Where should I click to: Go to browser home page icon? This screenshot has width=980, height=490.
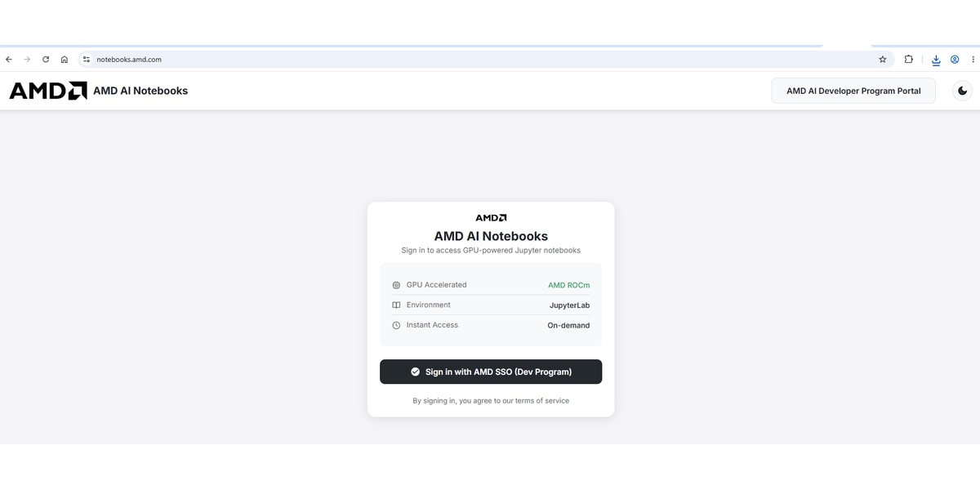[x=65, y=60]
